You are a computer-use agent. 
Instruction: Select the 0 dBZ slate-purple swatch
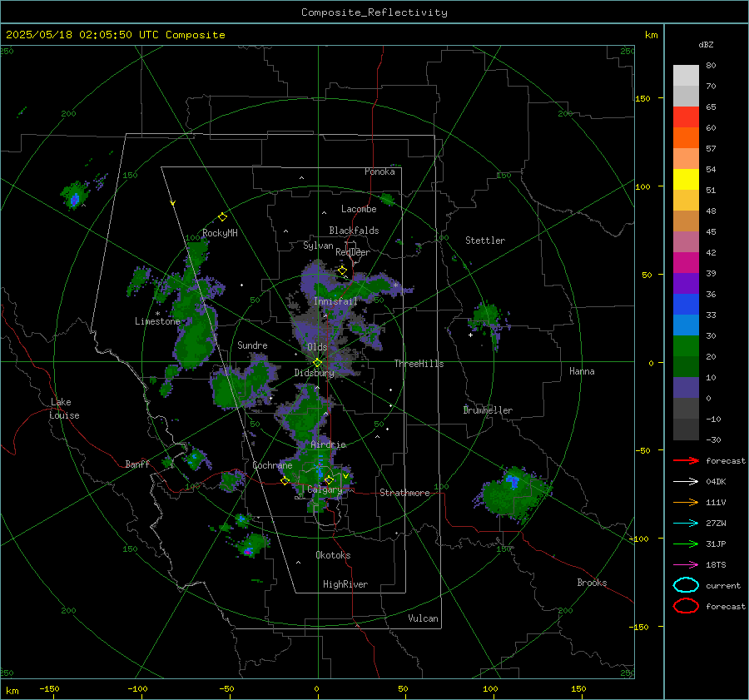pyautogui.click(x=686, y=388)
